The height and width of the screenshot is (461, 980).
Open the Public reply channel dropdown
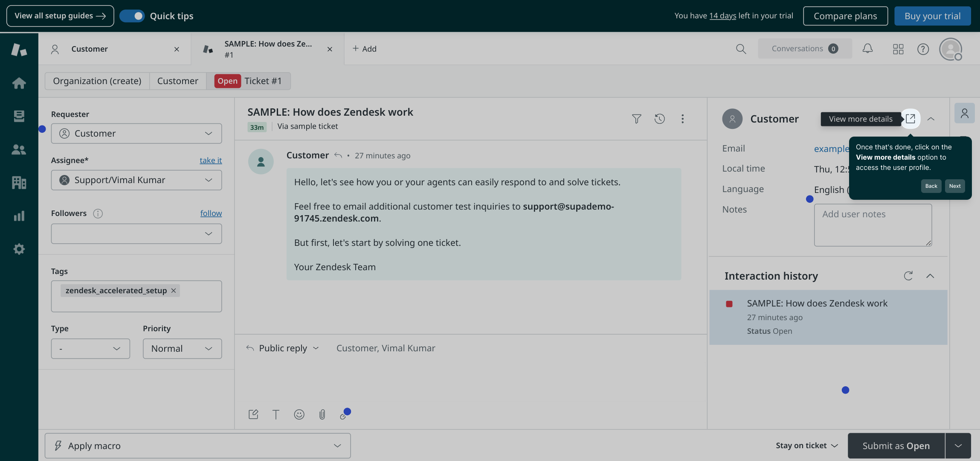[x=283, y=348]
